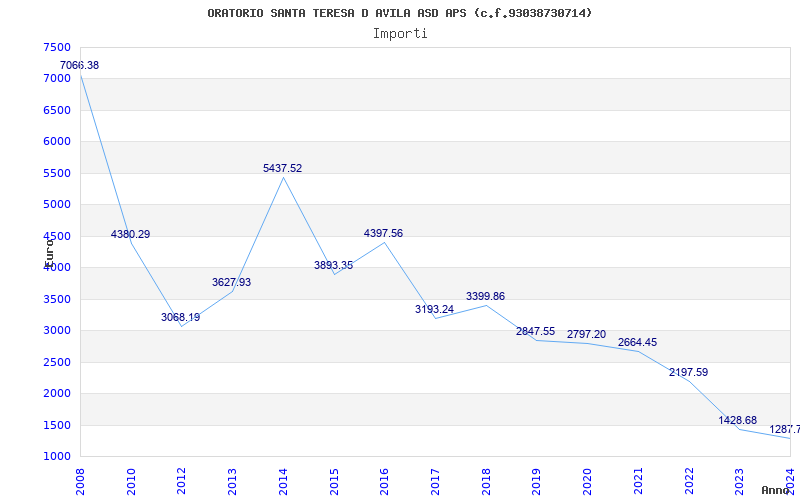Select the 3068.19 data label

click(x=181, y=317)
